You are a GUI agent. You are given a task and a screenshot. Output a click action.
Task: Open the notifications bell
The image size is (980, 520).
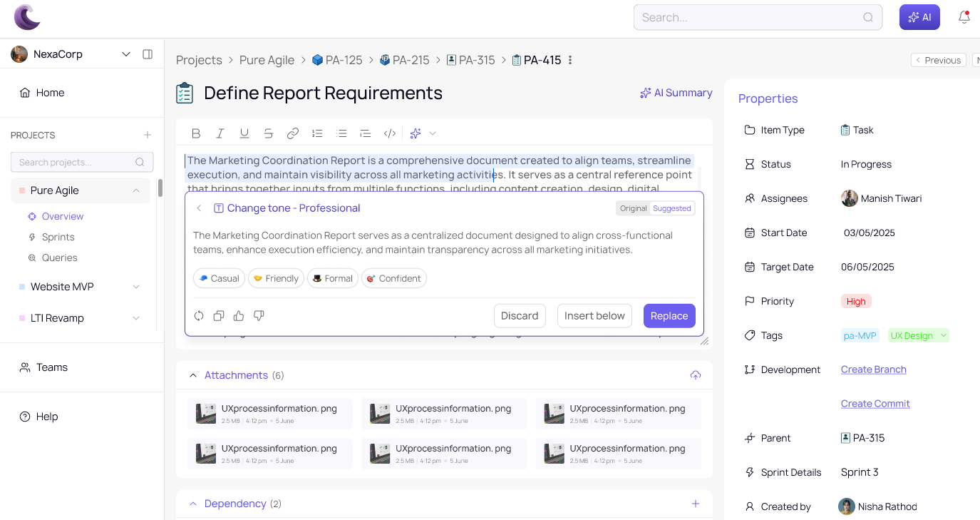click(x=964, y=17)
